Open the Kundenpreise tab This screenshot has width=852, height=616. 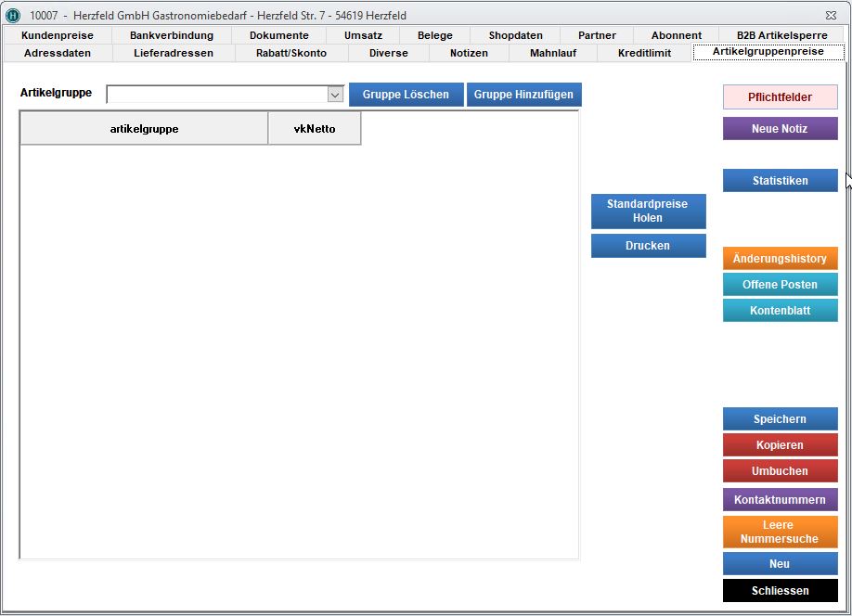pyautogui.click(x=58, y=35)
